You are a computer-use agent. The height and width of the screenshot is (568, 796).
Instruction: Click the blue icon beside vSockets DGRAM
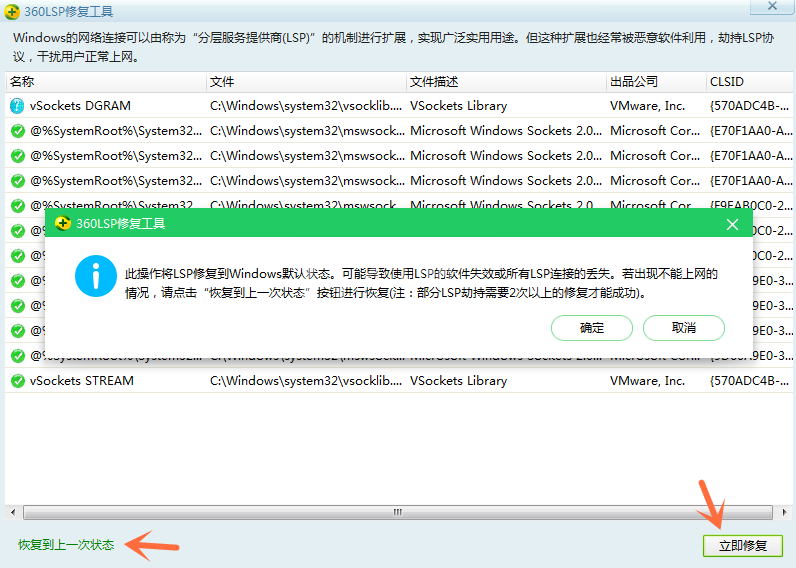pyautogui.click(x=17, y=106)
